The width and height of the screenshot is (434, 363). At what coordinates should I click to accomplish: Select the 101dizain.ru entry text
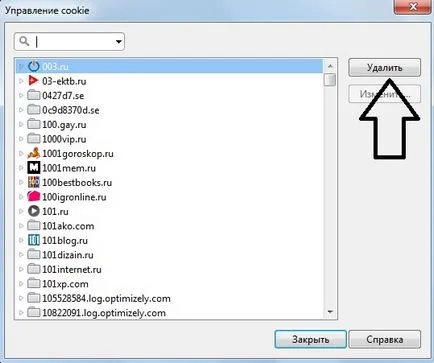click(x=68, y=255)
